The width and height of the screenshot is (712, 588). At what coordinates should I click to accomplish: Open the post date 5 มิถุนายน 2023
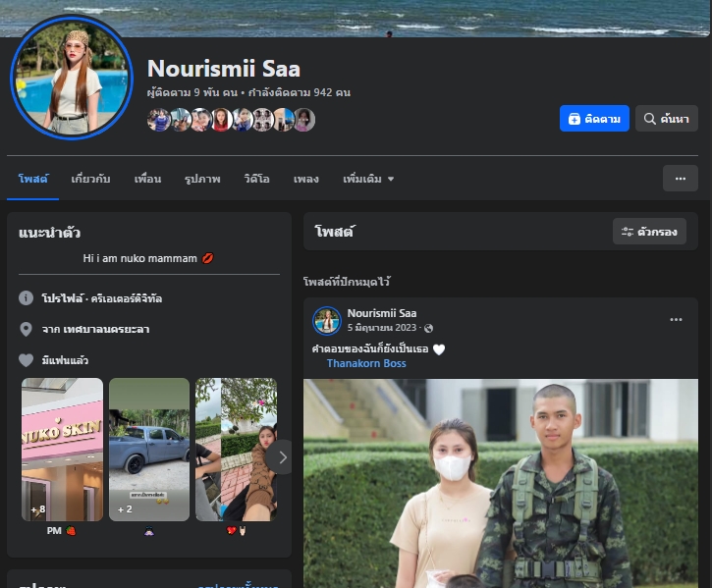[382, 328]
